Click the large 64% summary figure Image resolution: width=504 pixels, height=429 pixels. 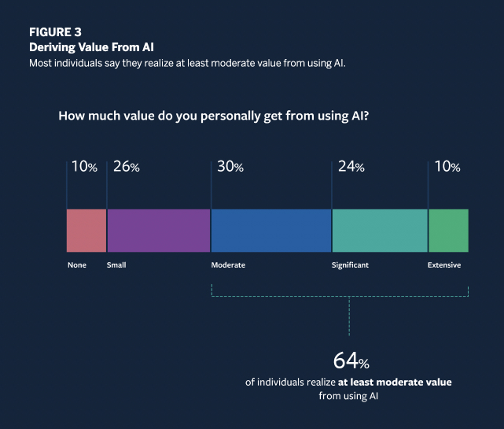tap(351, 361)
